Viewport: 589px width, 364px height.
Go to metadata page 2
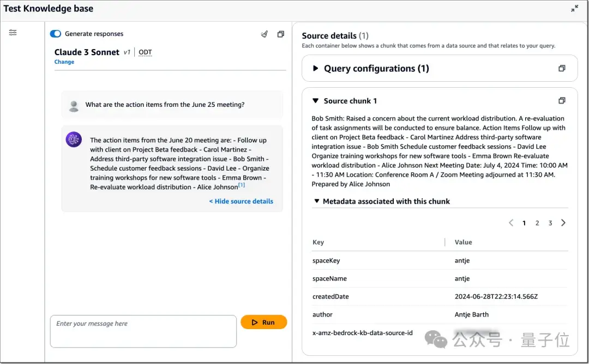click(537, 223)
